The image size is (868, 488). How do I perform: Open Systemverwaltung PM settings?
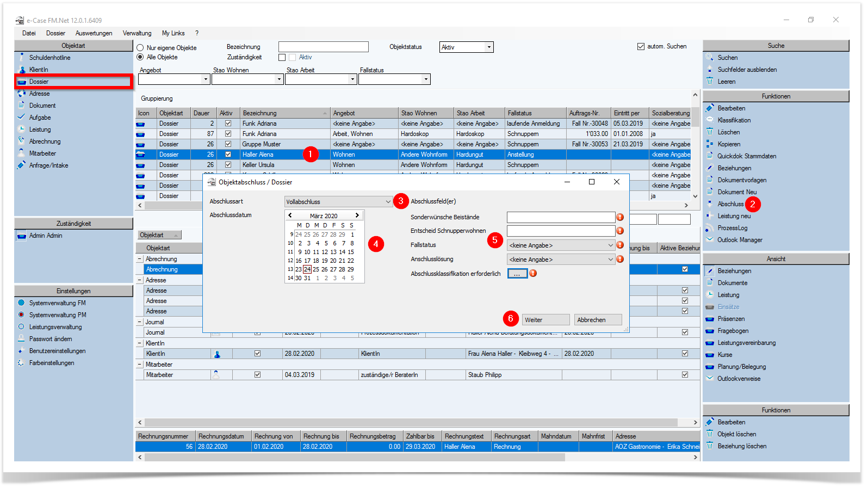point(58,315)
